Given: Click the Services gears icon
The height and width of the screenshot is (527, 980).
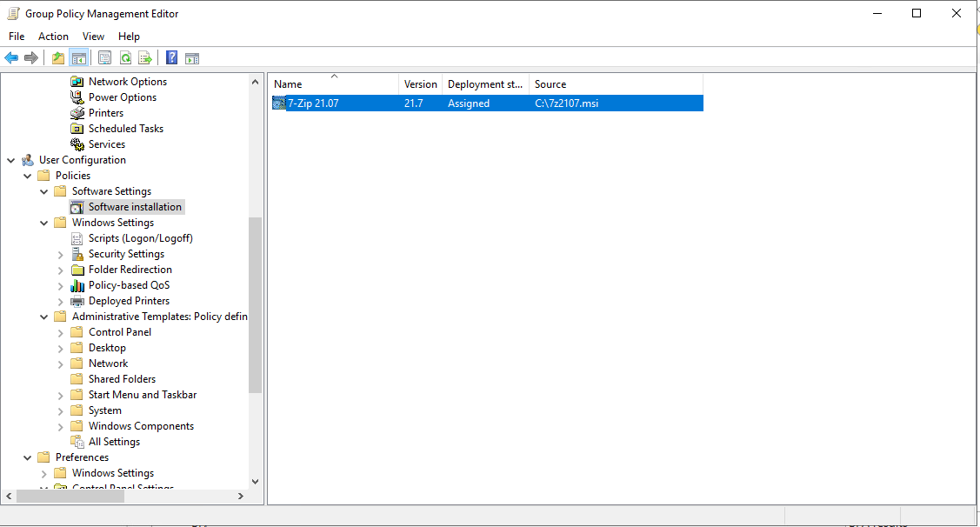Looking at the screenshot, I should [x=77, y=143].
